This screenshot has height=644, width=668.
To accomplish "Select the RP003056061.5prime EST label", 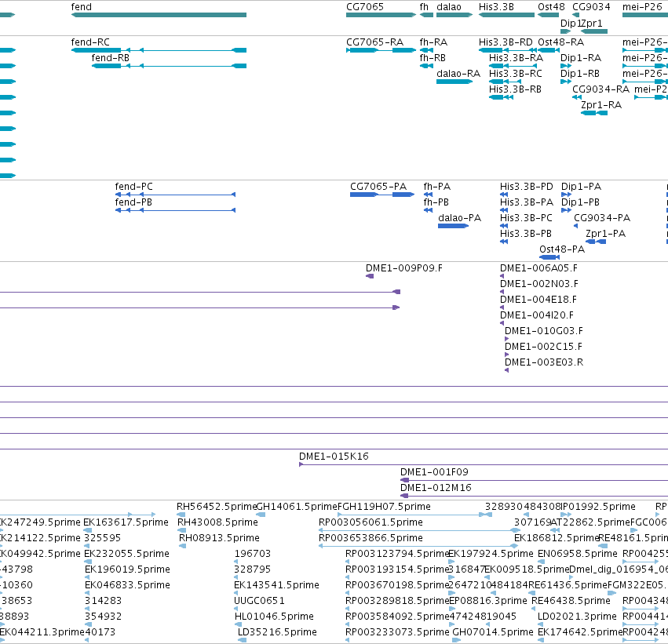I will (x=371, y=522).
